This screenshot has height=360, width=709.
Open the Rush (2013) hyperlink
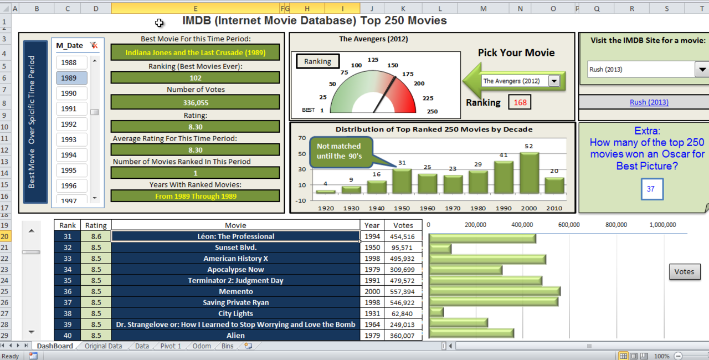pos(649,102)
